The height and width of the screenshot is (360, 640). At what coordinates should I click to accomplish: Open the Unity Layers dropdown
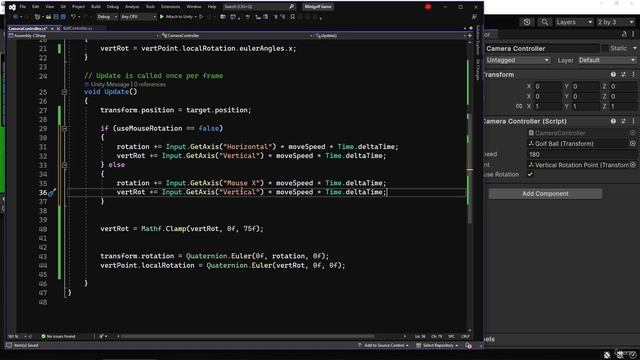(x=574, y=22)
